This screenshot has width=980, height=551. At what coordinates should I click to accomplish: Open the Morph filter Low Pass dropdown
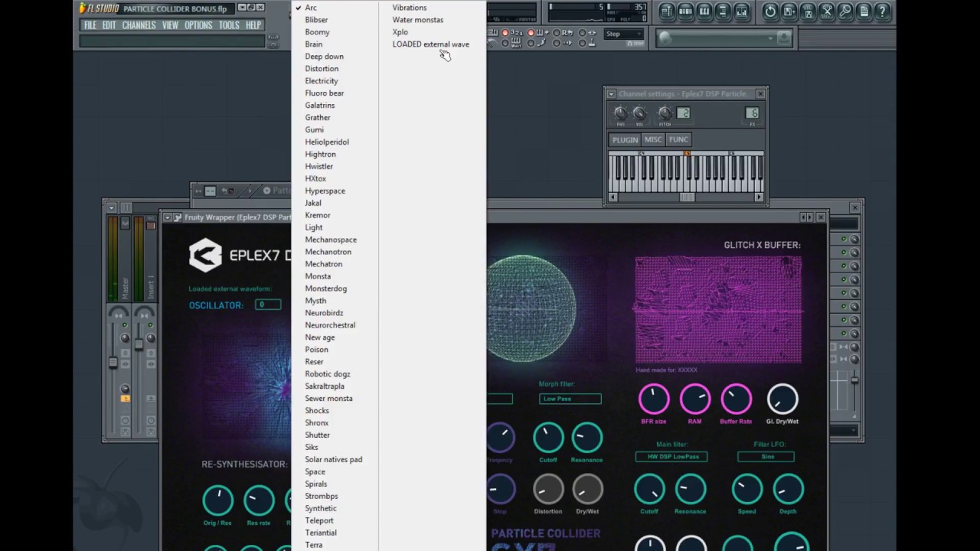[x=570, y=399]
